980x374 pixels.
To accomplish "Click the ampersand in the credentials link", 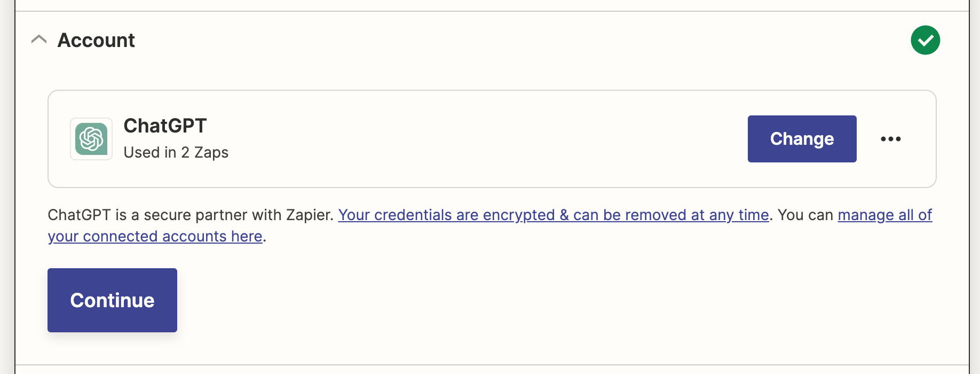I will [564, 215].
